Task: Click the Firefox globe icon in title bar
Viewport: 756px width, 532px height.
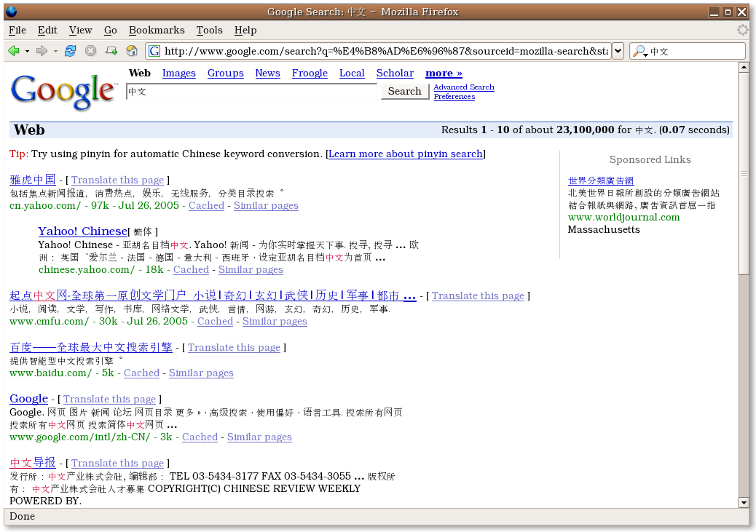Action: (x=11, y=12)
